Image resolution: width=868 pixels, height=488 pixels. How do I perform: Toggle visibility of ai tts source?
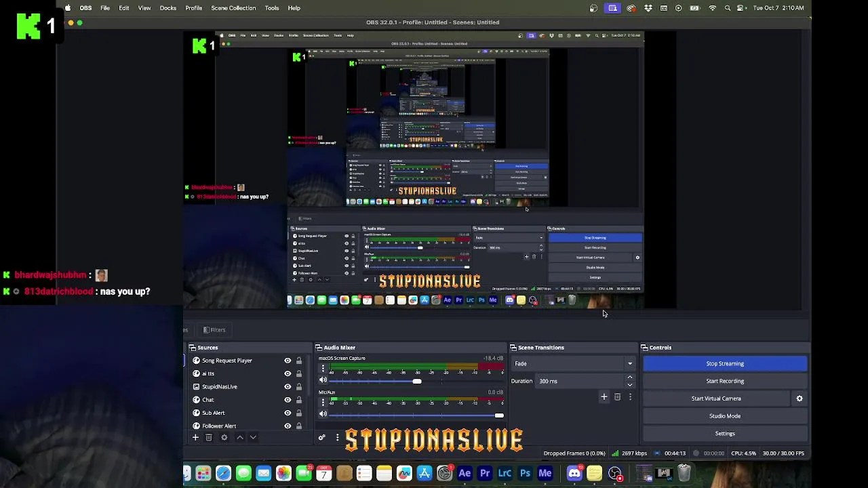pos(288,373)
